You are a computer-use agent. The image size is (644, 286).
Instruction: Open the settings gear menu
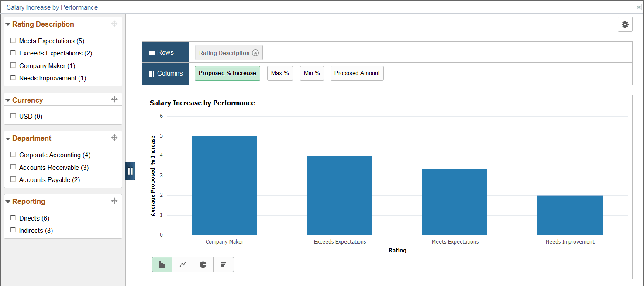coord(625,24)
